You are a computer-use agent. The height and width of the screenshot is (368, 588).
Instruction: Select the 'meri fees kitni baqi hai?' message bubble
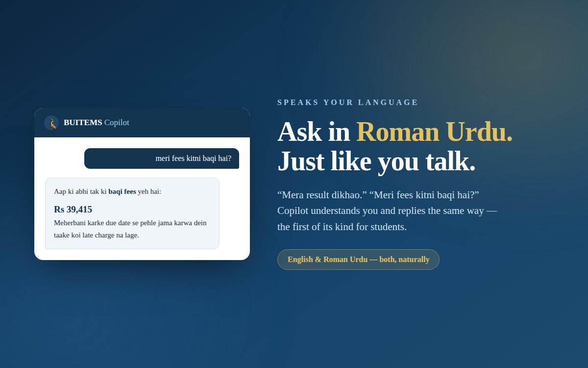(x=162, y=158)
